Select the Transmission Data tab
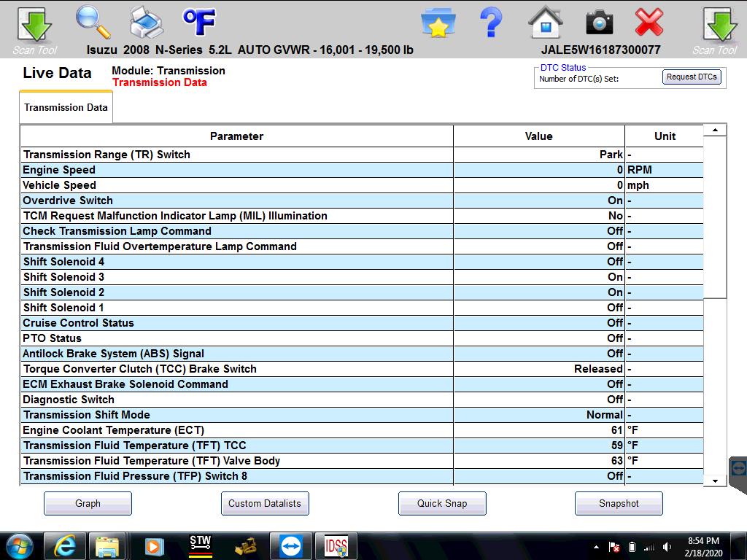The image size is (747, 560). [x=66, y=107]
